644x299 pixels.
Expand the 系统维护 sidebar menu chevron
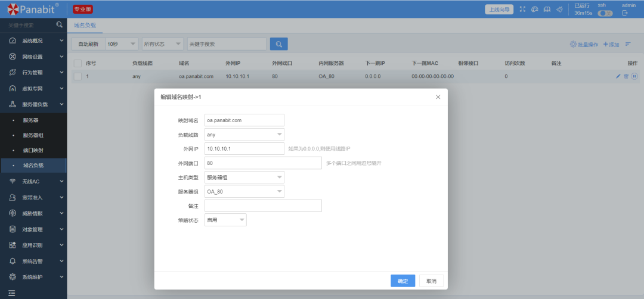(61, 277)
